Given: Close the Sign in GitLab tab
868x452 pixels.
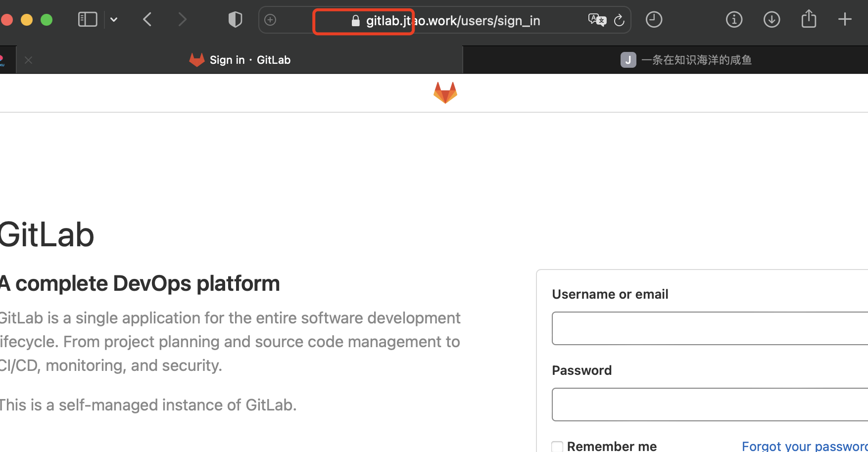Looking at the screenshot, I should coord(29,60).
